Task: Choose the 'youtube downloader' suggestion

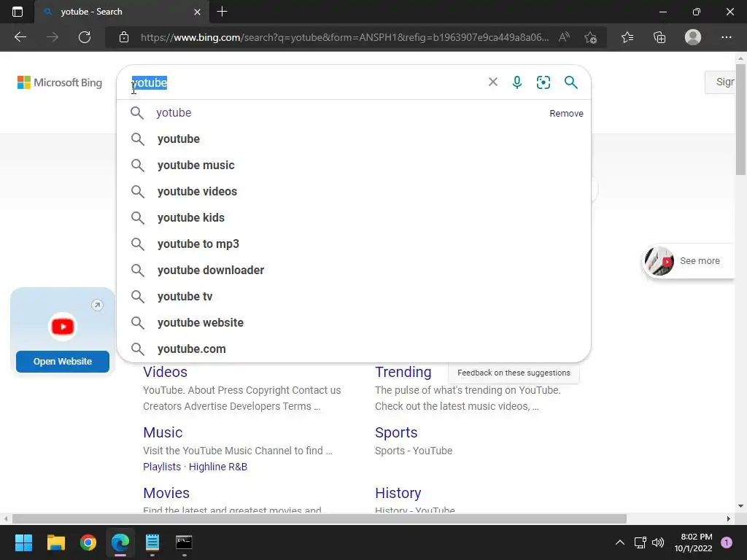Action: tap(354, 270)
